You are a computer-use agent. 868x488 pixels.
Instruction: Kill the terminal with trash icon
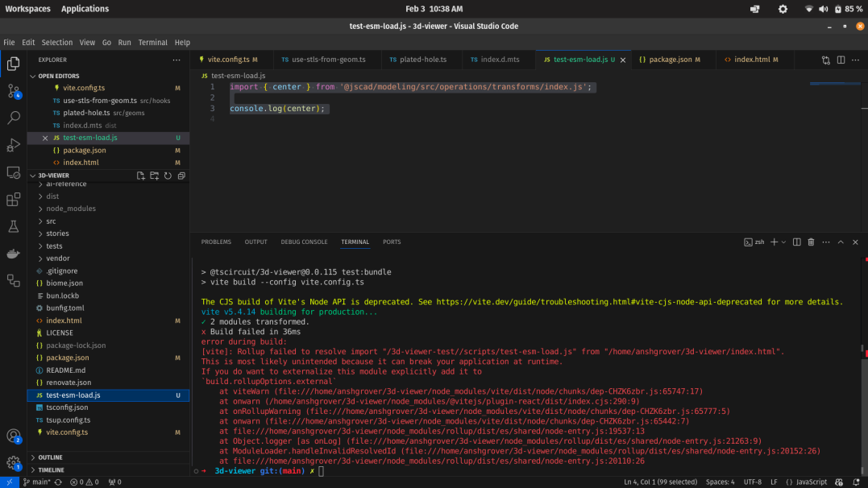pyautogui.click(x=811, y=242)
